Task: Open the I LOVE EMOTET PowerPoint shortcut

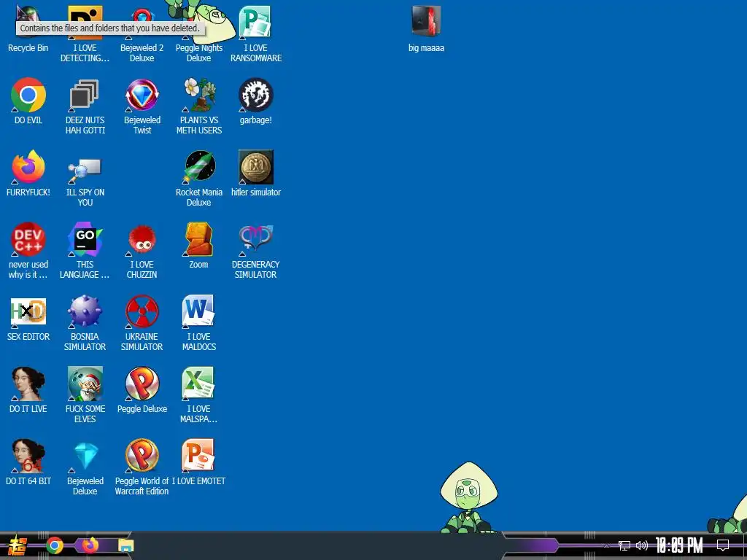Action: (x=199, y=462)
